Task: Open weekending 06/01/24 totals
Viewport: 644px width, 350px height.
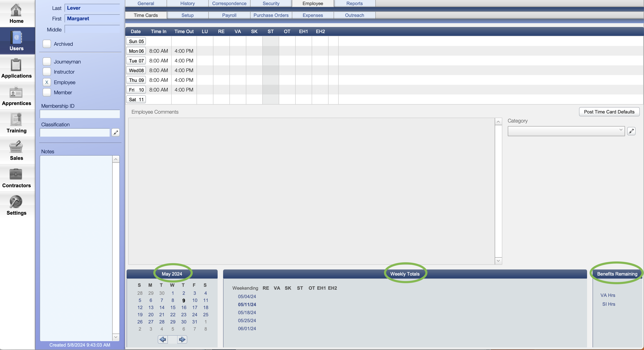Action: click(x=247, y=328)
